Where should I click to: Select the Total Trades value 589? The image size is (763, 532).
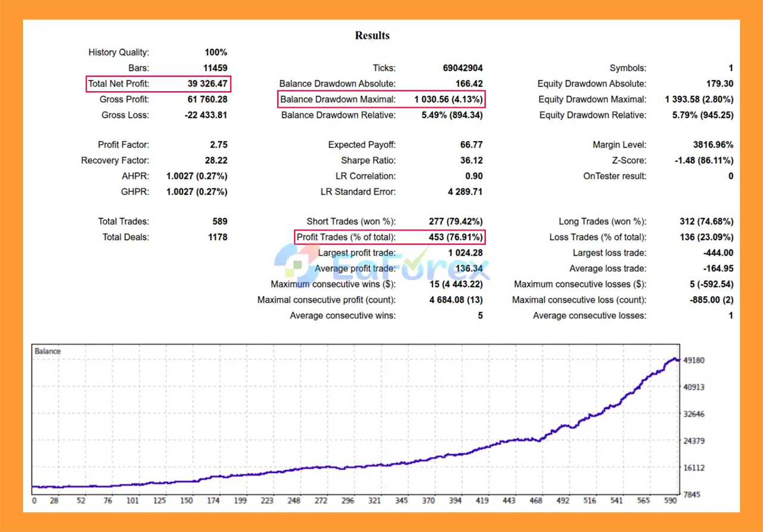point(219,222)
